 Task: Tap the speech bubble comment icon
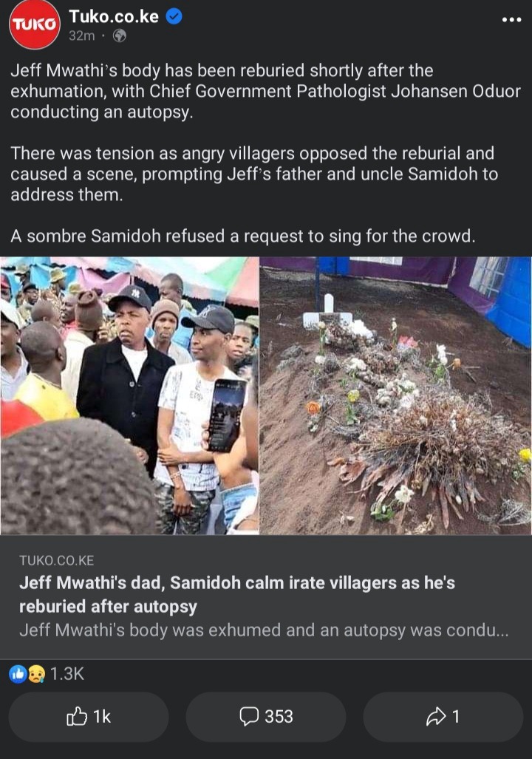click(x=249, y=716)
